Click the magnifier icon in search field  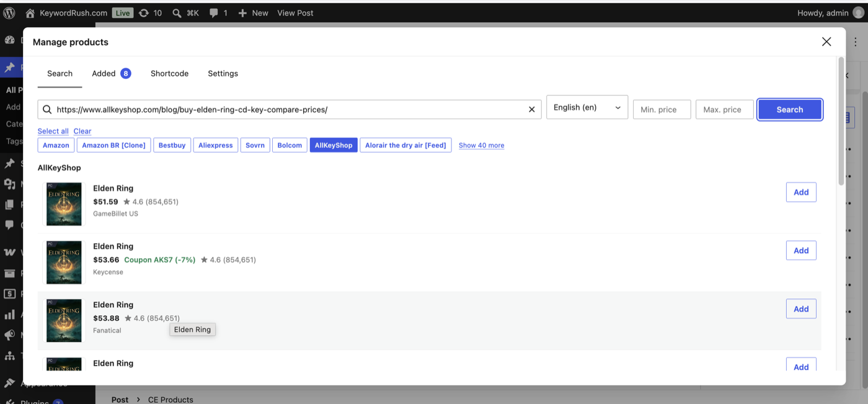click(x=47, y=109)
